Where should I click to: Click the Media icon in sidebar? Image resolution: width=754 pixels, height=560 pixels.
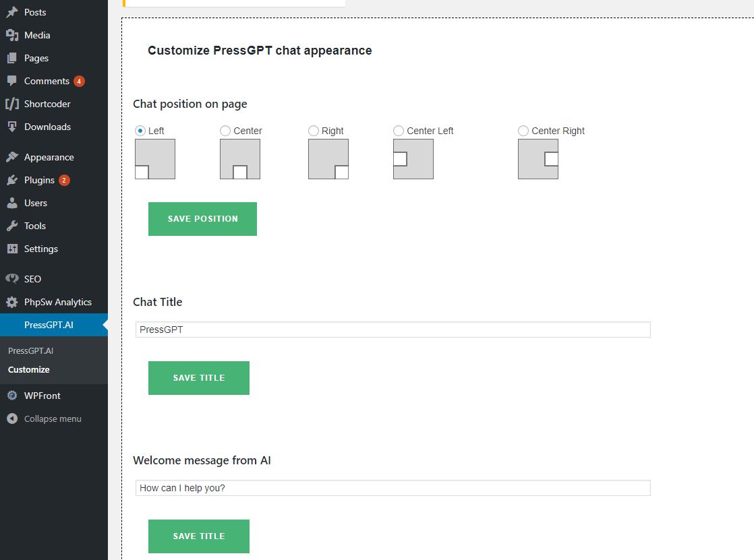tap(12, 35)
